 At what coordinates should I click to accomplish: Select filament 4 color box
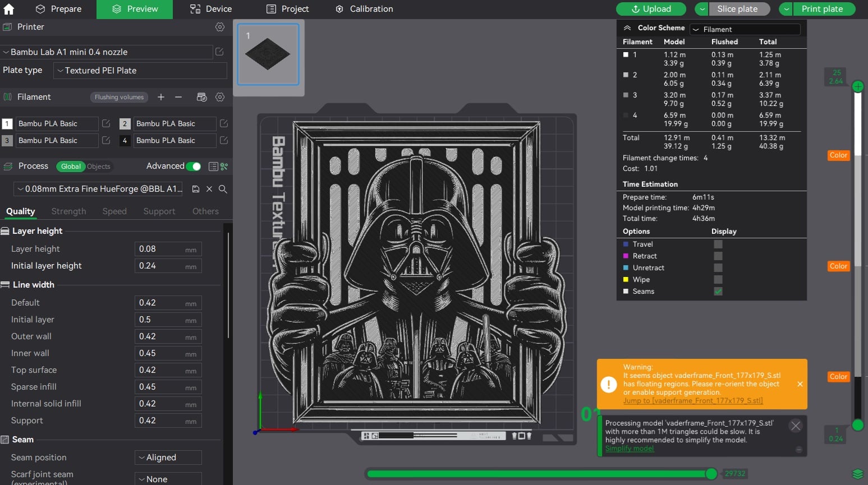tap(125, 141)
